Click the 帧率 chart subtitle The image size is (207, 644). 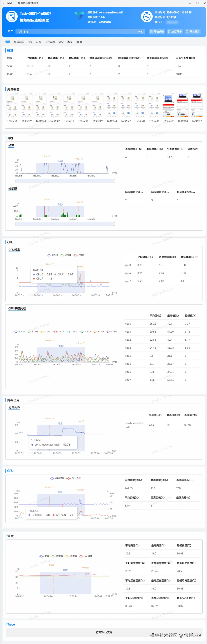coord(11,146)
